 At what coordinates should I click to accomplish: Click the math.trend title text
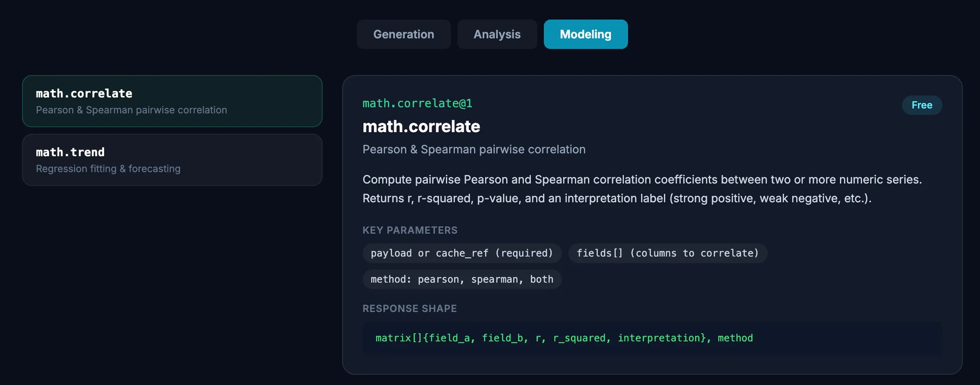pyautogui.click(x=70, y=152)
